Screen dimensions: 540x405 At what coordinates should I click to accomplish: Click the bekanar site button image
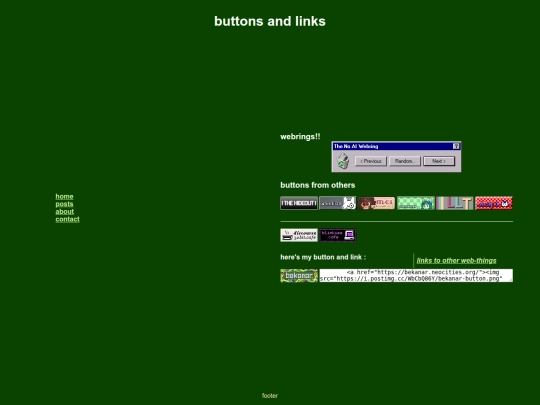[x=299, y=276]
